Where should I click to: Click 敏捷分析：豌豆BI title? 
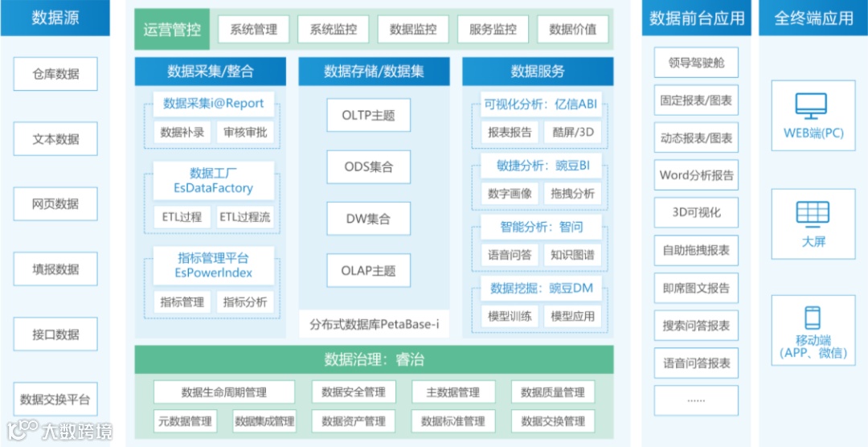(540, 165)
